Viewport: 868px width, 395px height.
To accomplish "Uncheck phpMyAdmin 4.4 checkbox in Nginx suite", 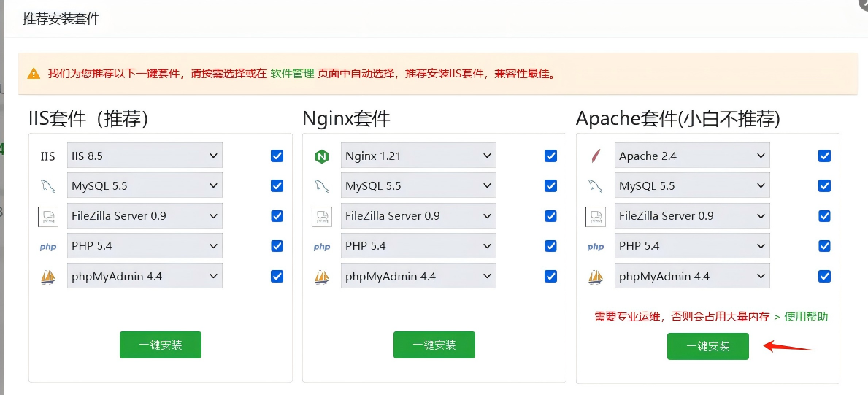I will tap(550, 276).
